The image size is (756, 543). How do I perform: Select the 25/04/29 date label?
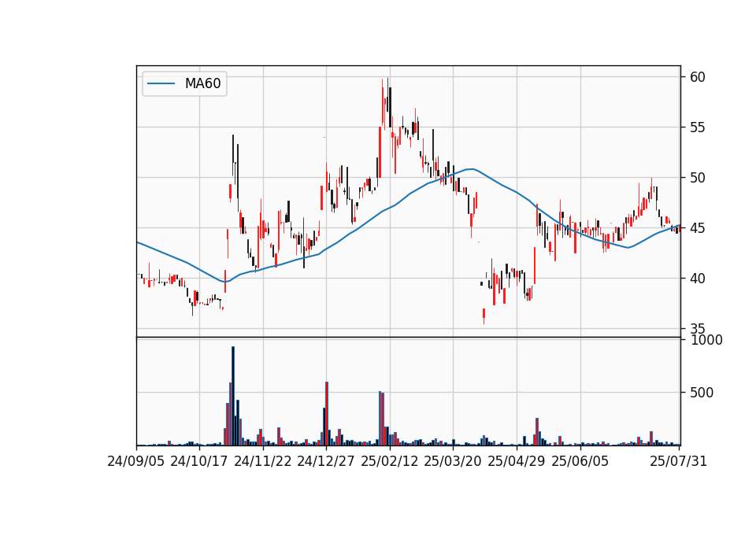tap(516, 461)
